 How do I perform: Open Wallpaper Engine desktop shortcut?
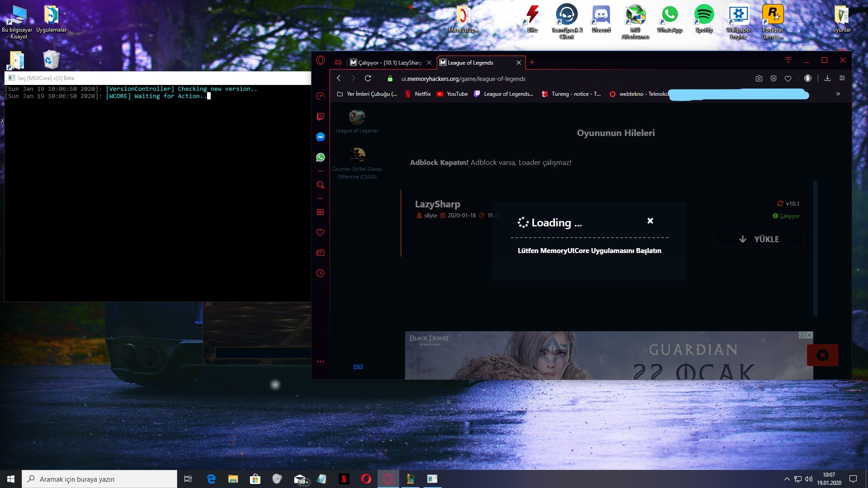point(738,22)
